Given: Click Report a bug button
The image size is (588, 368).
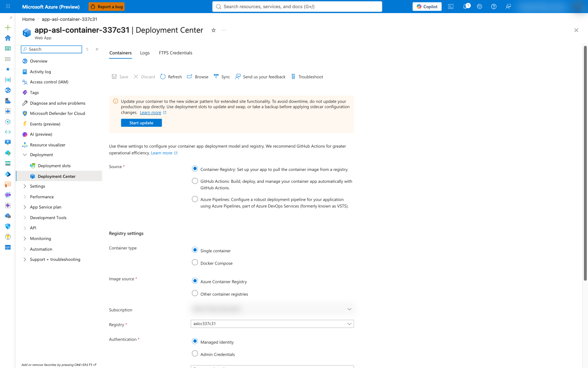Looking at the screenshot, I should click(107, 7).
